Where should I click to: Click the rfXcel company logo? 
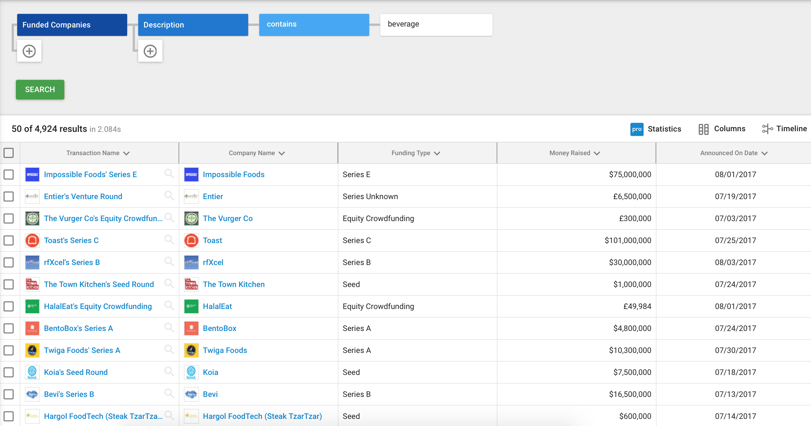(191, 263)
